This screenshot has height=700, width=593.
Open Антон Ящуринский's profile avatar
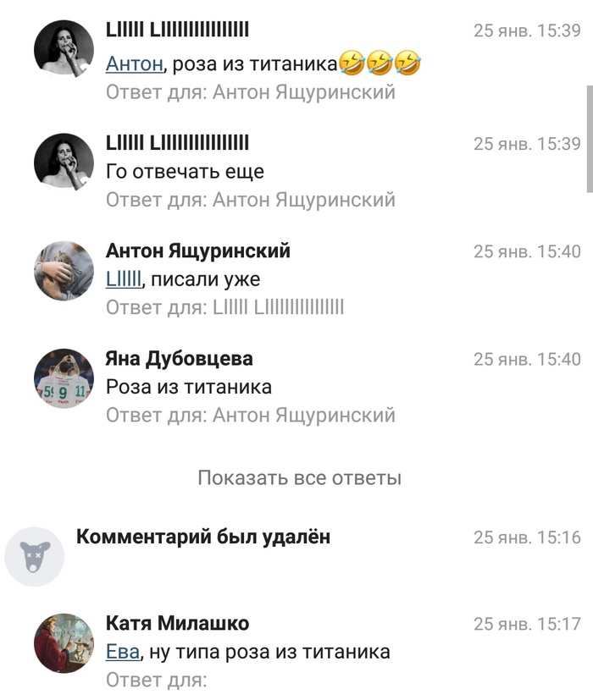tap(64, 270)
